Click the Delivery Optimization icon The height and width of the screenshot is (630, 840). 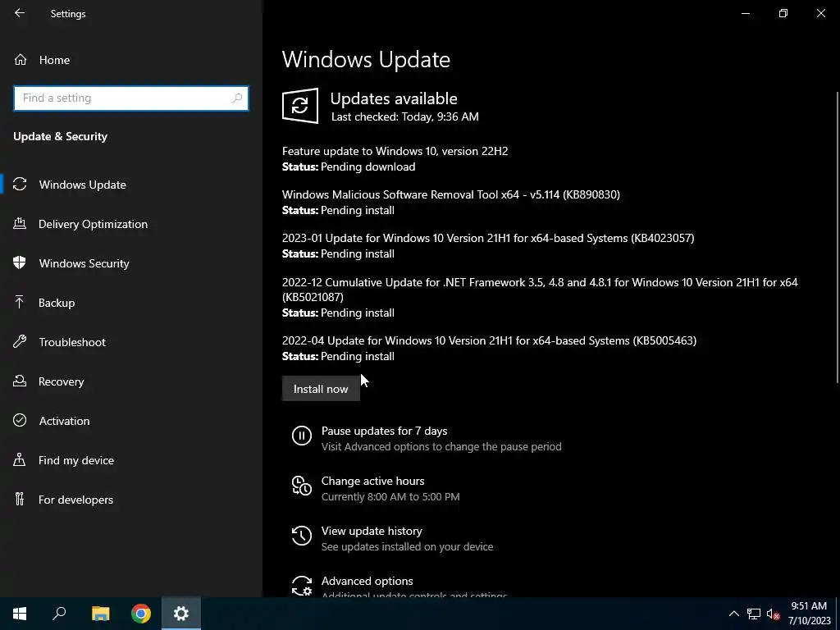click(20, 223)
